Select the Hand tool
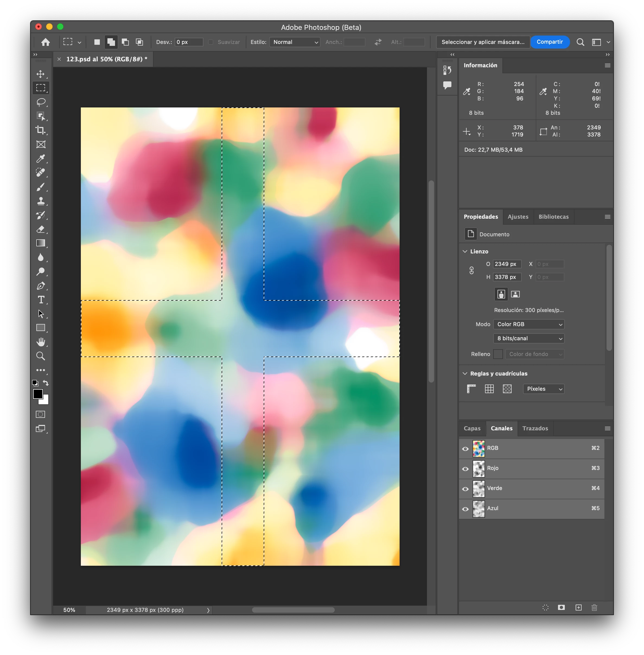The height and width of the screenshot is (655, 644). point(41,342)
